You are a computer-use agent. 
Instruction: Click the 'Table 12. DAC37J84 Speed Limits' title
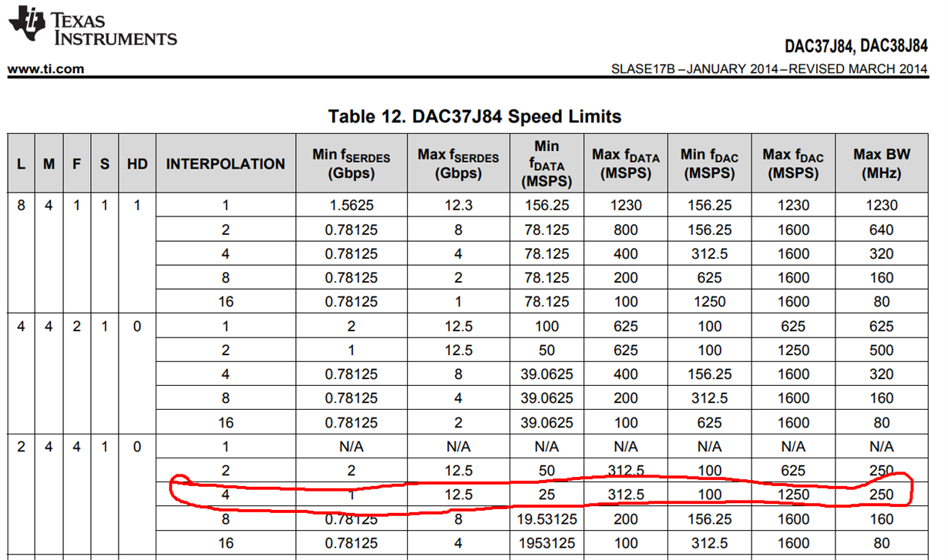point(474,116)
